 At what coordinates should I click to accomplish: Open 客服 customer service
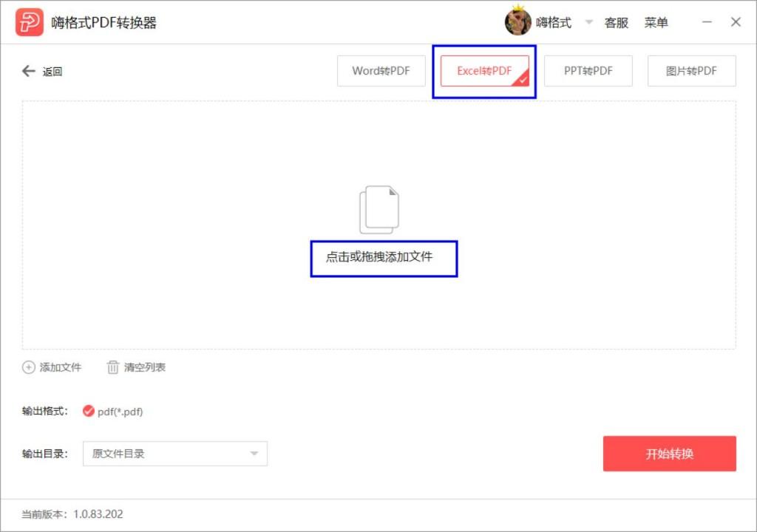click(617, 22)
